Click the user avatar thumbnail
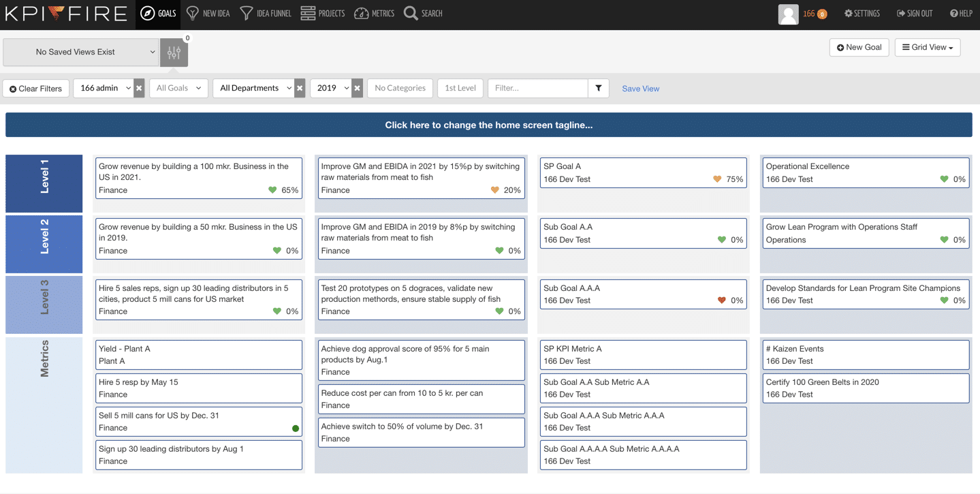Screen dimensions: 980x494 click(788, 14)
